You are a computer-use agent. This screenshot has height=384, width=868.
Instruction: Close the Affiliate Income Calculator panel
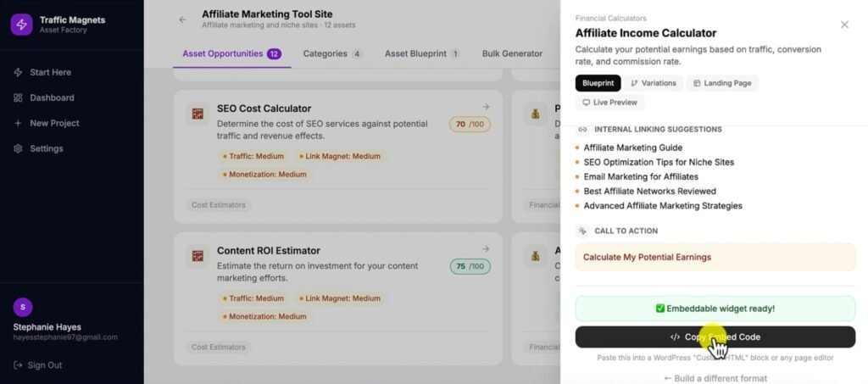click(x=844, y=25)
